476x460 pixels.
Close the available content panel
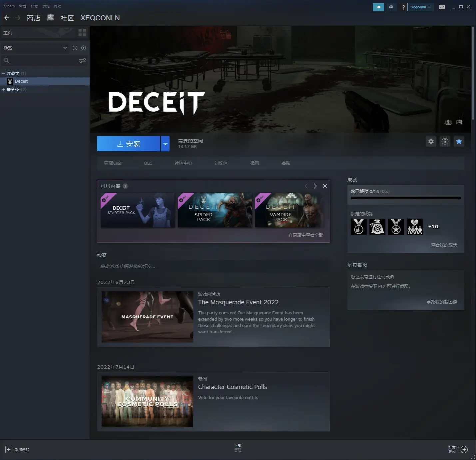[x=325, y=186]
